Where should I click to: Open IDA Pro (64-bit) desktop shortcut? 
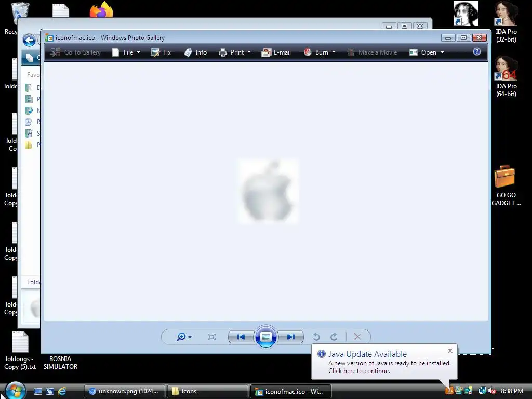tap(506, 77)
